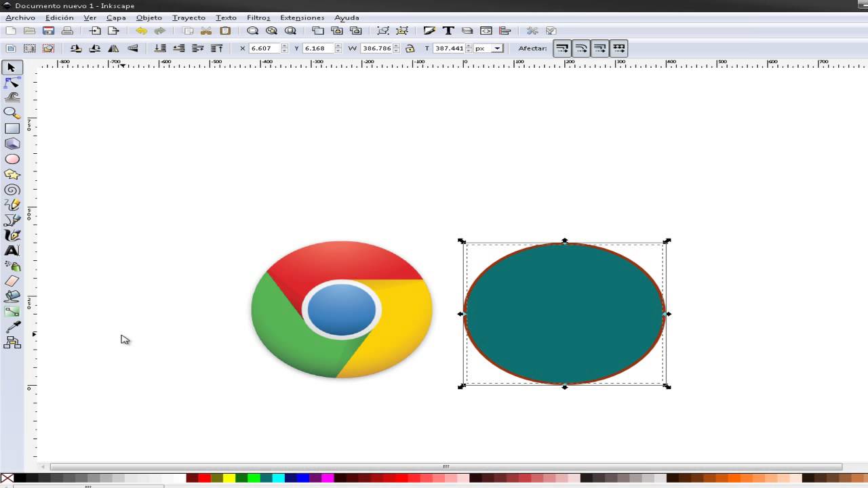Open the Filtros menu
868x488 pixels.
tap(258, 18)
